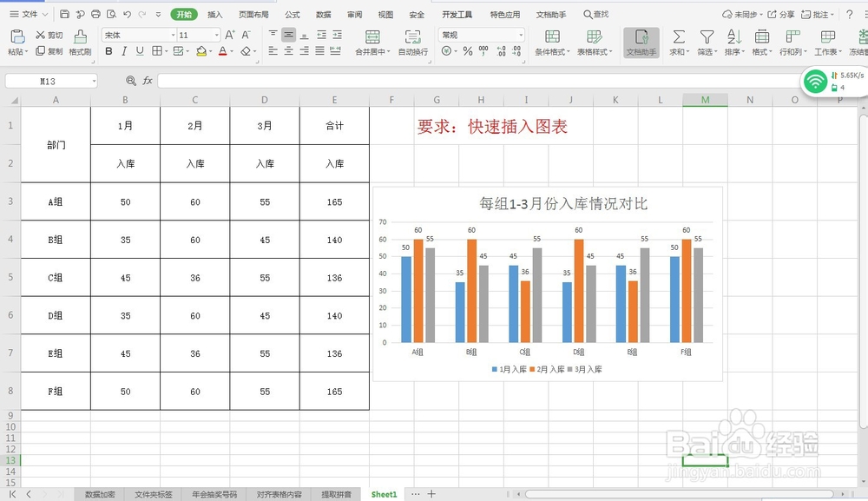Select the 提取拼音 sheet tab
The height and width of the screenshot is (501, 868).
(x=336, y=494)
